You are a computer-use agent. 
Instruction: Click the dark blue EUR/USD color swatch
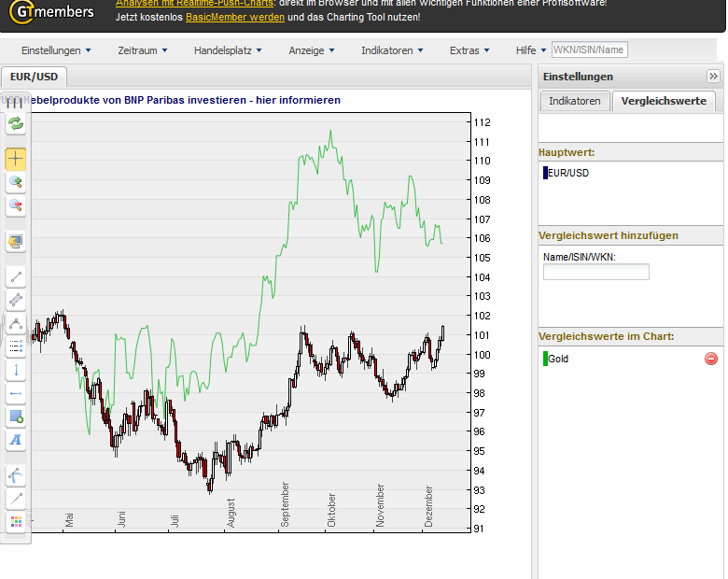(545, 173)
